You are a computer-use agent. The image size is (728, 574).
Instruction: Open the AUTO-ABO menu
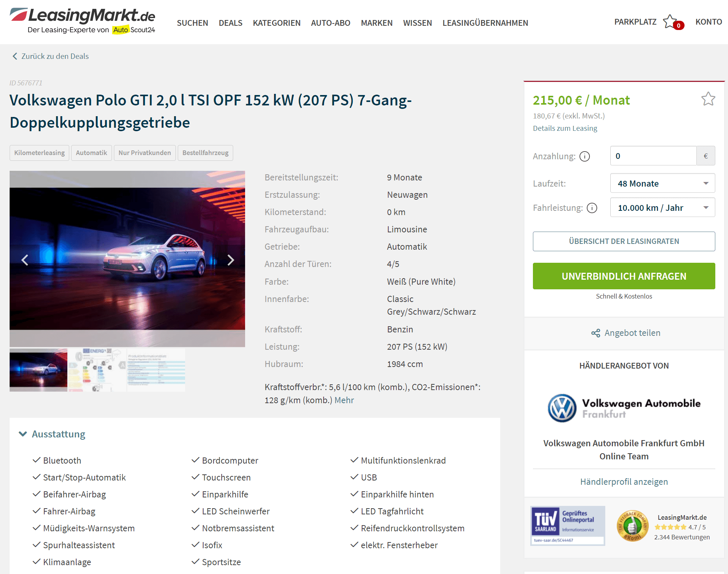tap(331, 23)
